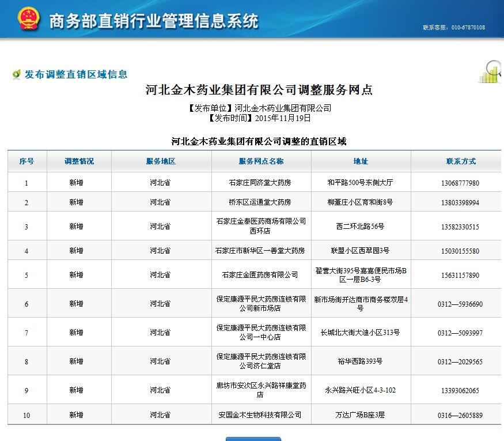Click the 商务部直销行业管理信息系统 site title
The height and width of the screenshot is (441, 504).
click(154, 21)
